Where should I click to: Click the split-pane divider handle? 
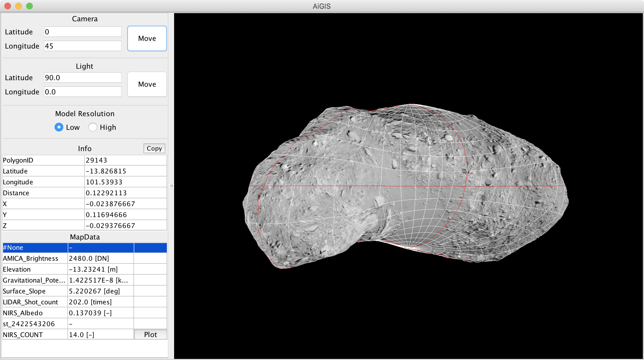pyautogui.click(x=171, y=186)
